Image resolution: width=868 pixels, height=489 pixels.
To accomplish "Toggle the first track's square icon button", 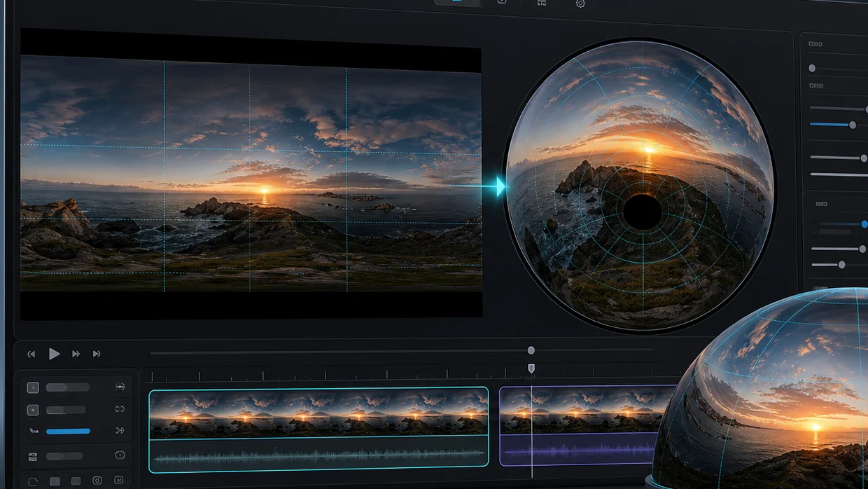I will click(33, 387).
